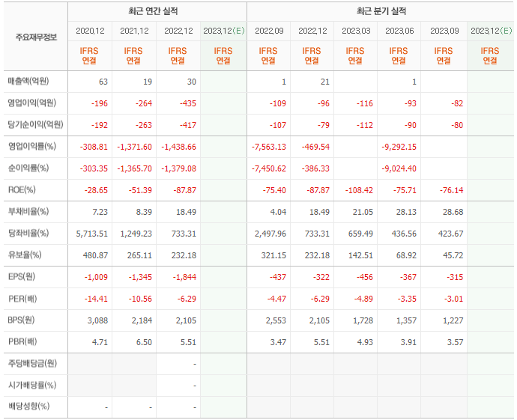Image resolution: width=517 pixels, height=420 pixels.
Task: Select the 시가배당률(%) row label
Action: [32, 385]
